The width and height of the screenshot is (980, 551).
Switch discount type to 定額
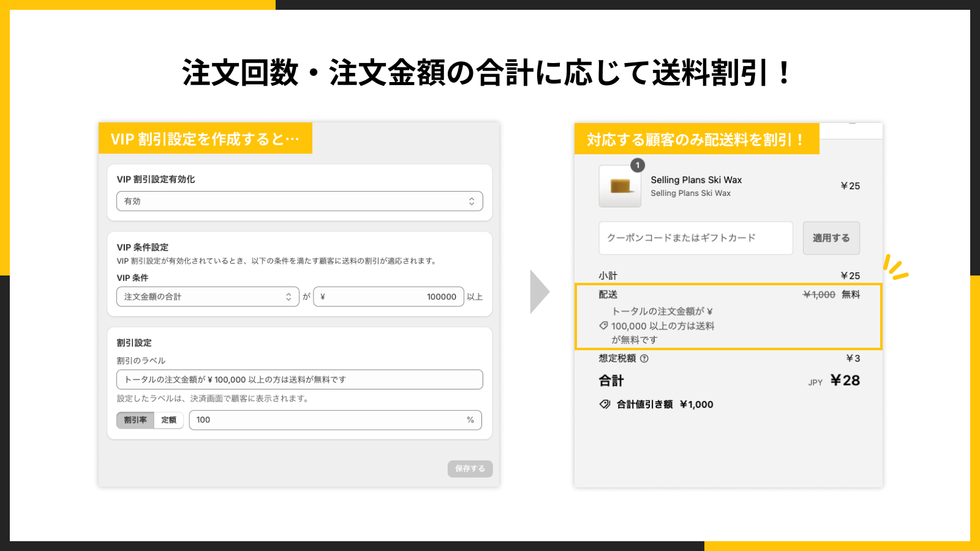point(170,420)
